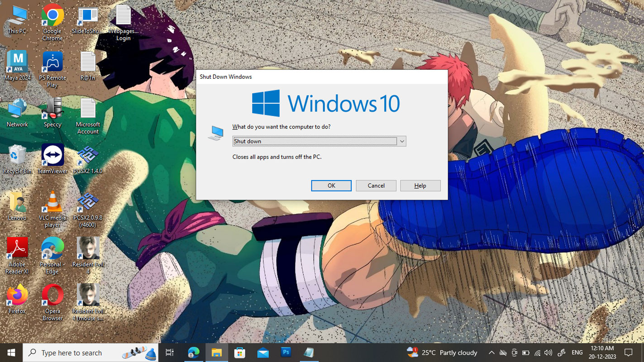Select the Adobe Reader XI shortcut

pos(17,255)
